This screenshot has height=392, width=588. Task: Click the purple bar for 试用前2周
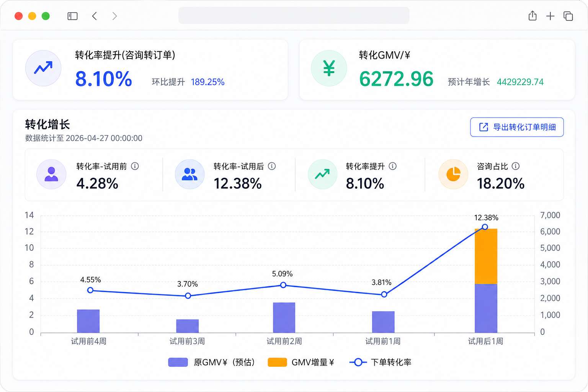[284, 318]
